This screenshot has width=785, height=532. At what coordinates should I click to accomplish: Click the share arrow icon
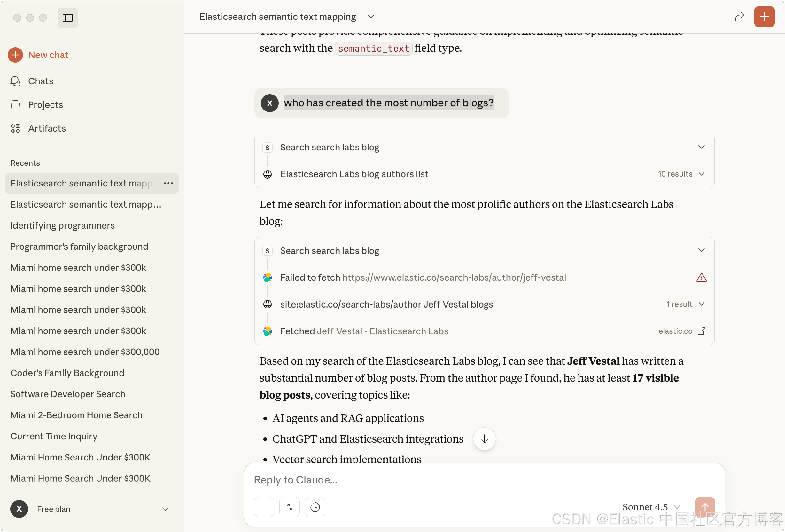[739, 17]
